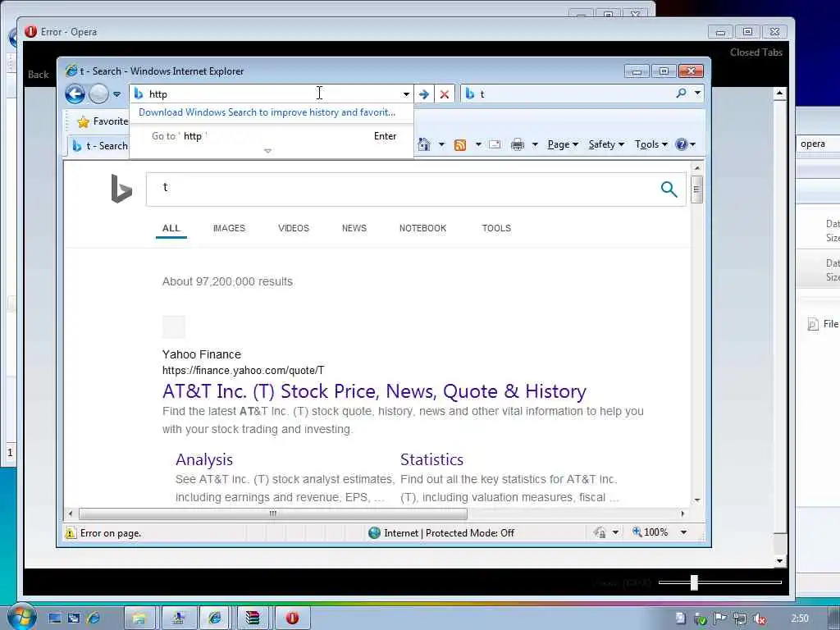Viewport: 840px width, 630px height.
Task: Select the ALL results tab
Action: point(171,228)
